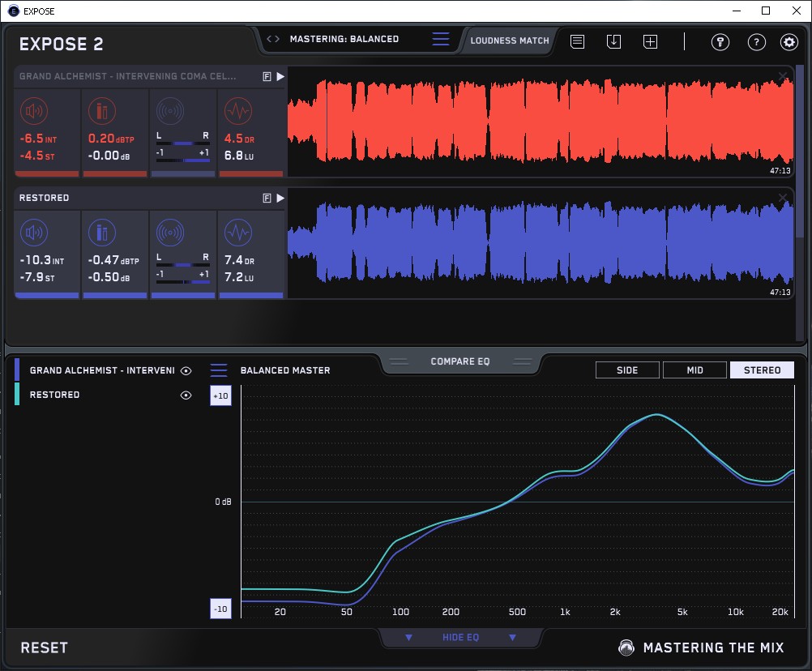
Task: Switch EQ view to Mid
Action: point(694,370)
